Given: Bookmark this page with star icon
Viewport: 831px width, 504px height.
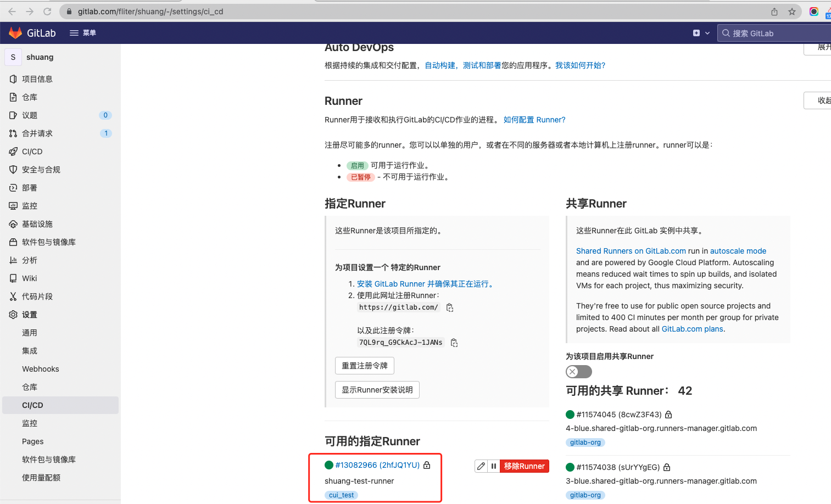Looking at the screenshot, I should [791, 12].
